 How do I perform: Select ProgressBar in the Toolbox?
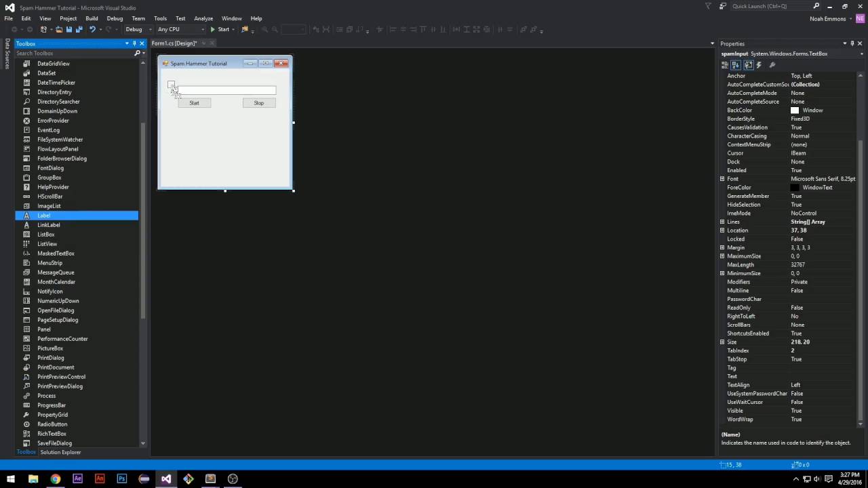coord(77,405)
